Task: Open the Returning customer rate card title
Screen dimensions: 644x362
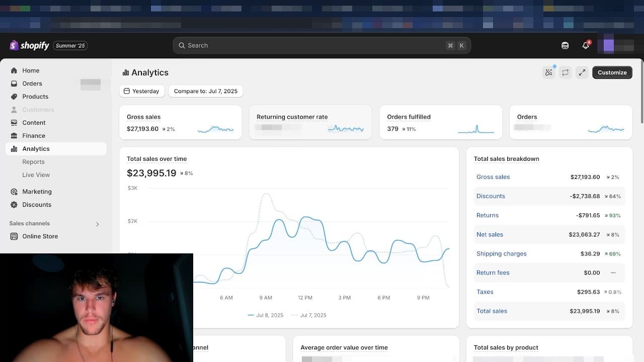Action: [x=292, y=117]
